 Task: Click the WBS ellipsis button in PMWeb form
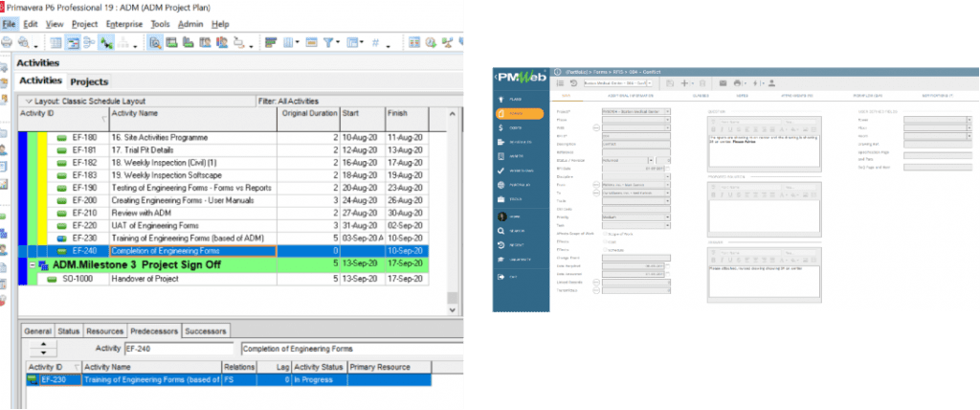[x=596, y=127]
